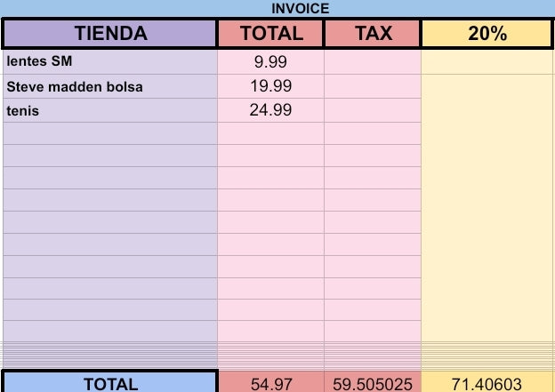Click the "lentes SM" item cell
Viewport: 555px width, 392px height.
(x=110, y=62)
